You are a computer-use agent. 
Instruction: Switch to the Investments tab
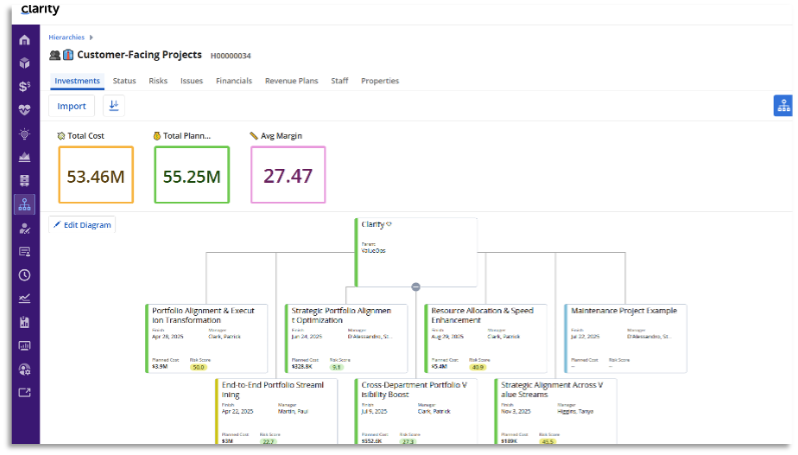(77, 81)
